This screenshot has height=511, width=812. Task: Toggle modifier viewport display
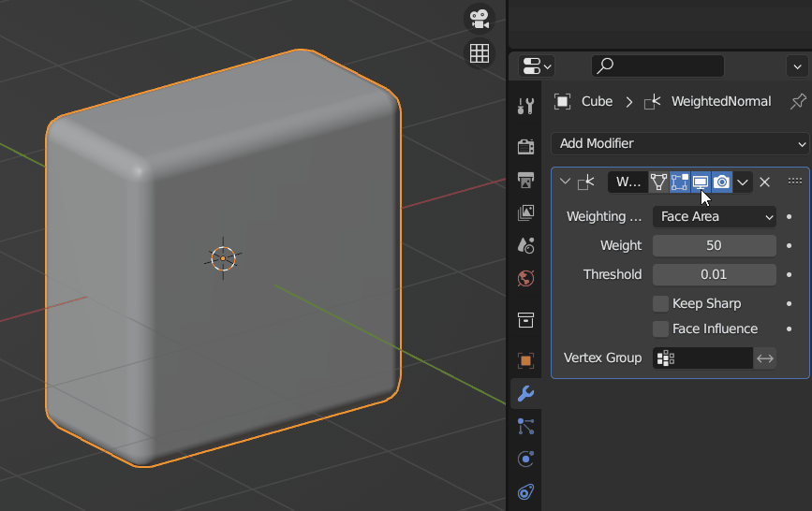click(701, 182)
